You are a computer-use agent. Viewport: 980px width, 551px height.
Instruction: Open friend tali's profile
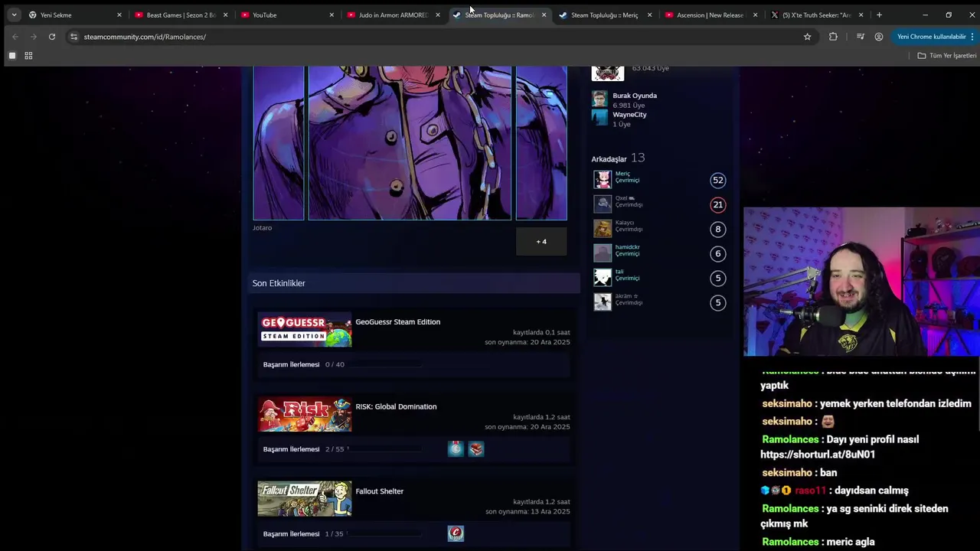coord(619,272)
